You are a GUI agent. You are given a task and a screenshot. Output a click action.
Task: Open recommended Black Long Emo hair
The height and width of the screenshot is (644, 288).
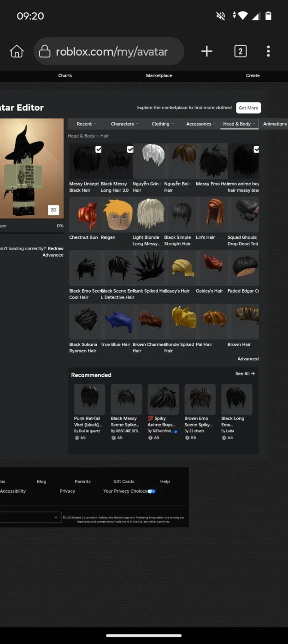(x=237, y=399)
